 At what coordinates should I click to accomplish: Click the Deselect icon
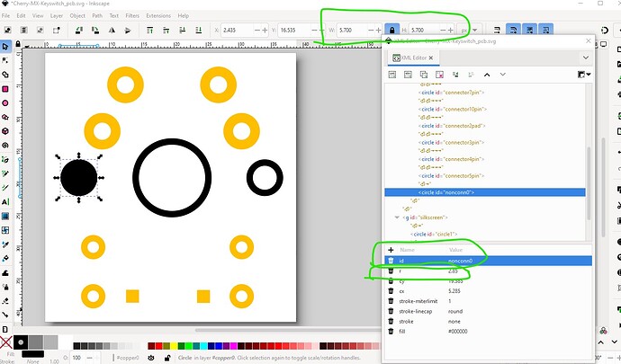coord(40,30)
